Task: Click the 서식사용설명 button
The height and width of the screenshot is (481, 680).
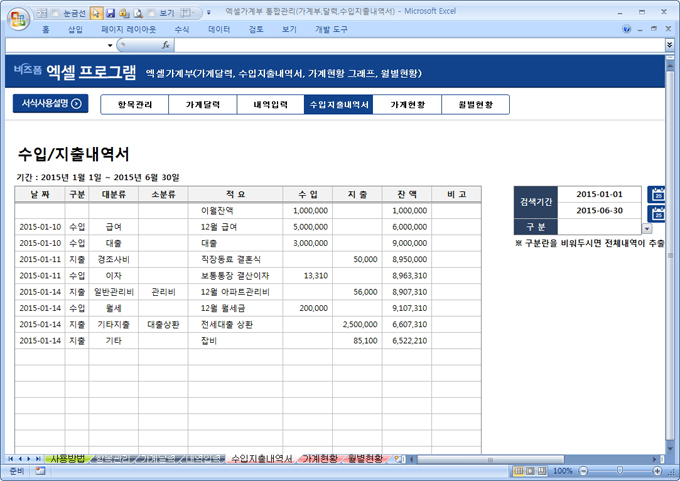Action: click(49, 103)
